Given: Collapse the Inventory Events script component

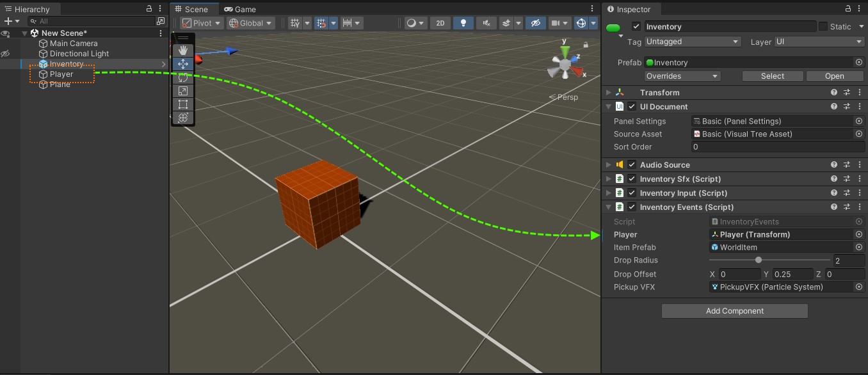Looking at the screenshot, I should pyautogui.click(x=609, y=207).
